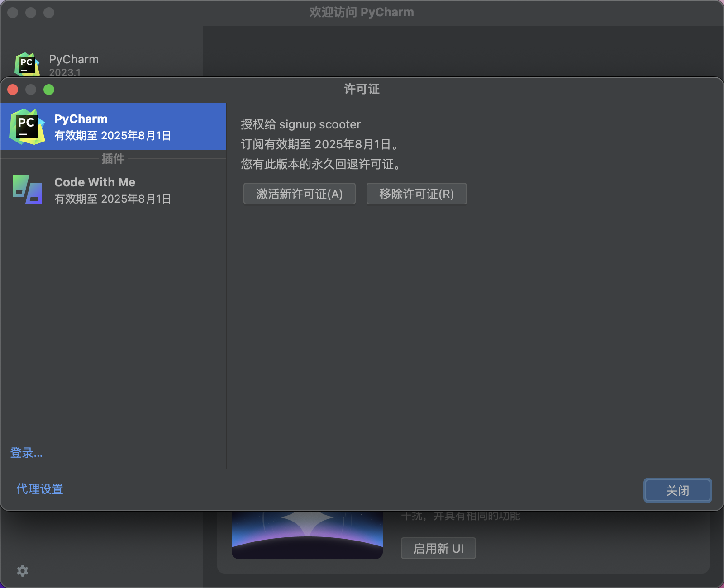Select the PyCharm license entry

pyautogui.click(x=113, y=127)
